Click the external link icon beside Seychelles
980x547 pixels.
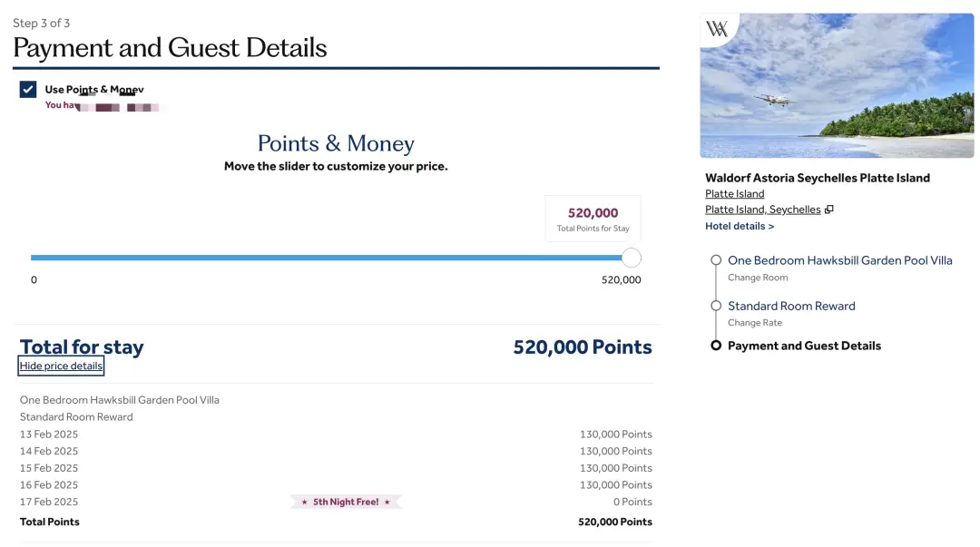pyautogui.click(x=829, y=210)
